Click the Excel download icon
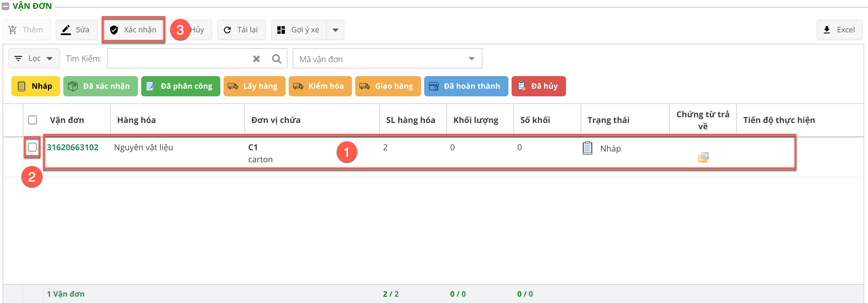 (827, 30)
